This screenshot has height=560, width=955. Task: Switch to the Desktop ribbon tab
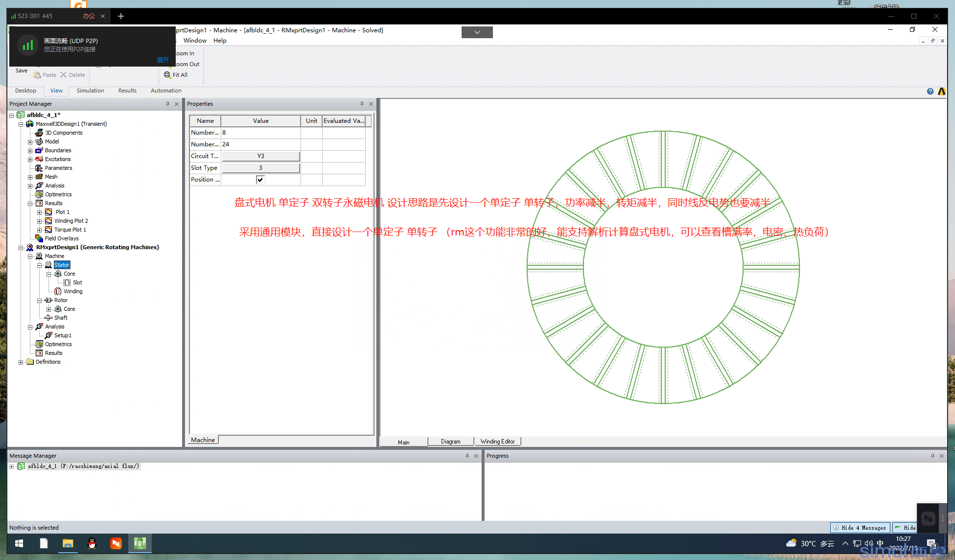tap(25, 91)
